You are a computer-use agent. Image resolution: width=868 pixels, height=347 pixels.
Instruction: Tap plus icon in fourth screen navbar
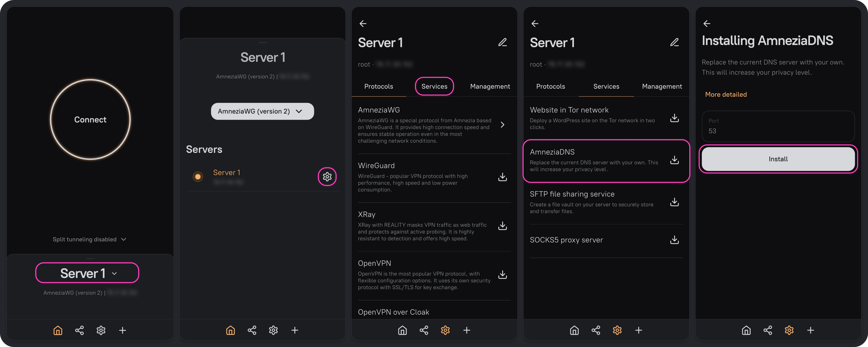point(639,330)
